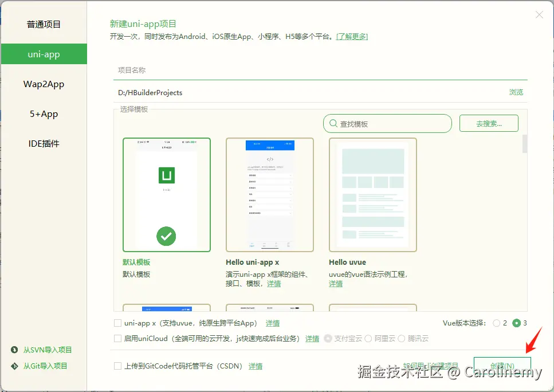Screen dimensions: 554x392
Task: Click the Hello uvue title text
Action: [347, 262]
